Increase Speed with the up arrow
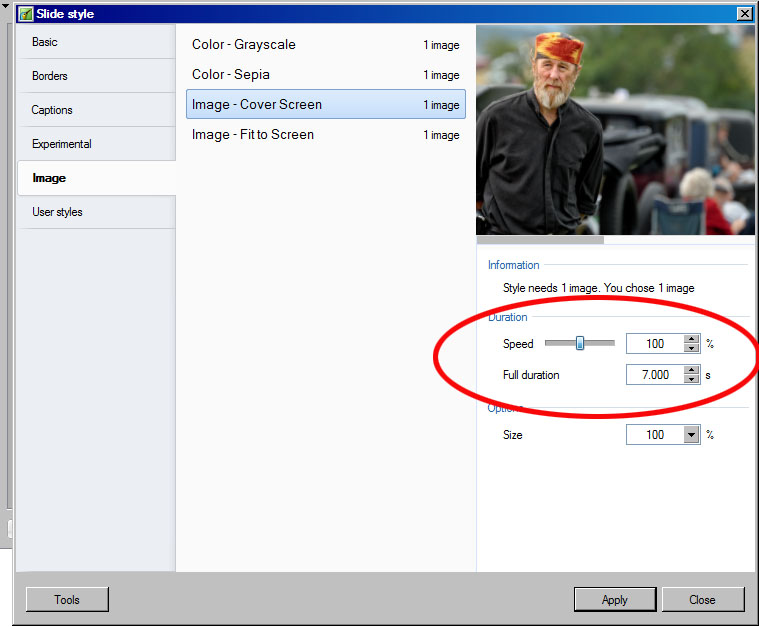Image resolution: width=759 pixels, height=627 pixels. tap(692, 339)
